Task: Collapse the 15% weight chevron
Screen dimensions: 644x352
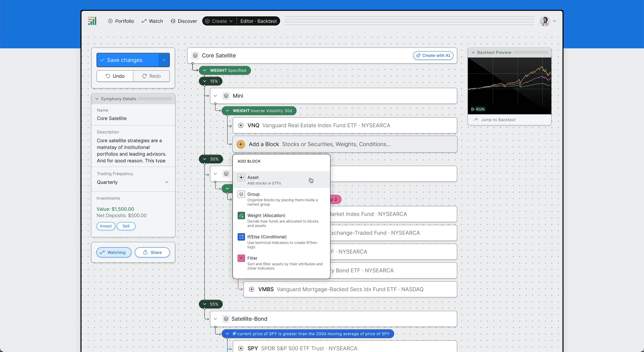Action: (205, 81)
